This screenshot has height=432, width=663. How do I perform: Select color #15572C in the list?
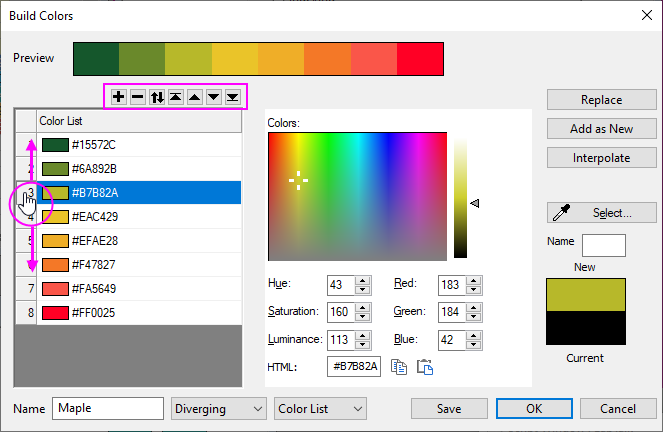pos(138,145)
